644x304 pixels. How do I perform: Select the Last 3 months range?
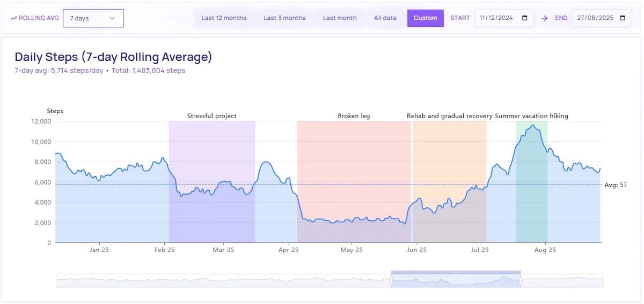[x=284, y=18]
